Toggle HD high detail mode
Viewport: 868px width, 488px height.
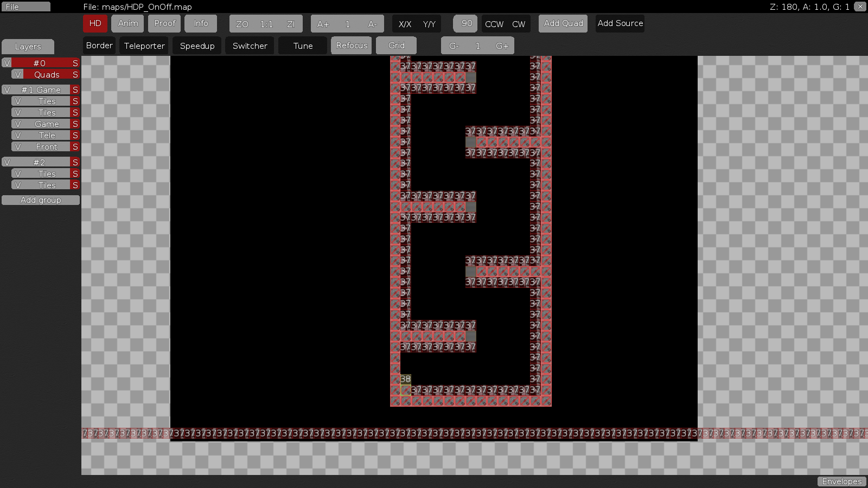coord(95,23)
